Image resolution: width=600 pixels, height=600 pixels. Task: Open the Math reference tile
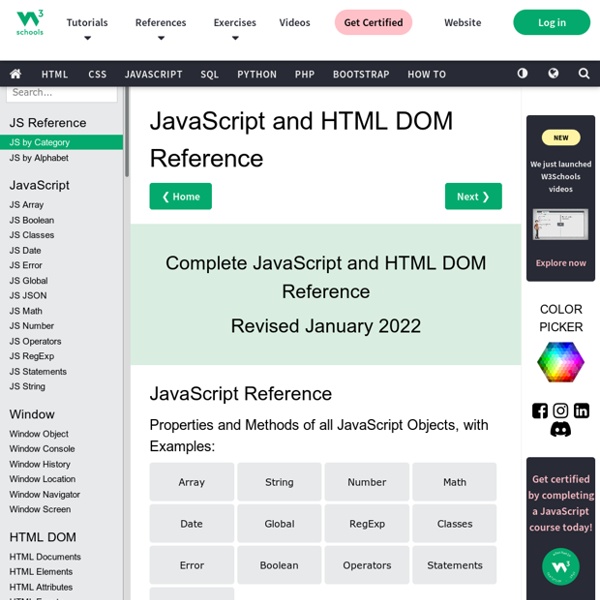(455, 482)
